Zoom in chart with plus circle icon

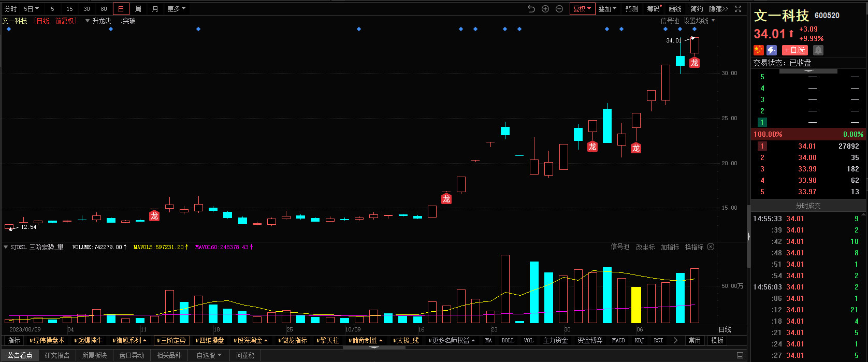(545, 9)
